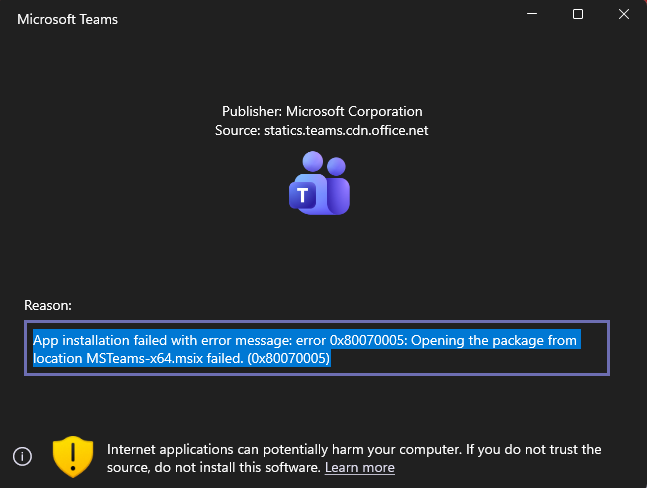Close the Microsoft Teams installer window
Viewport: 647px width, 488px height.
pos(623,14)
